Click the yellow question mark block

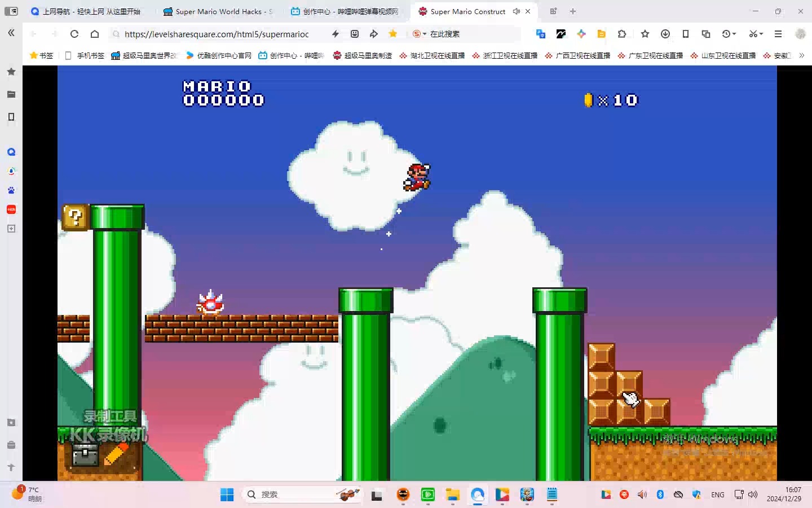(x=75, y=217)
